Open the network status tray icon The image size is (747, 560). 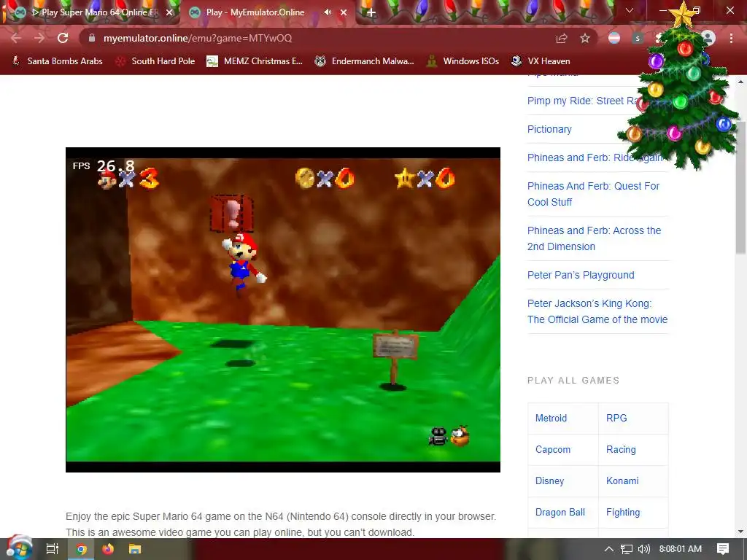[x=627, y=549]
